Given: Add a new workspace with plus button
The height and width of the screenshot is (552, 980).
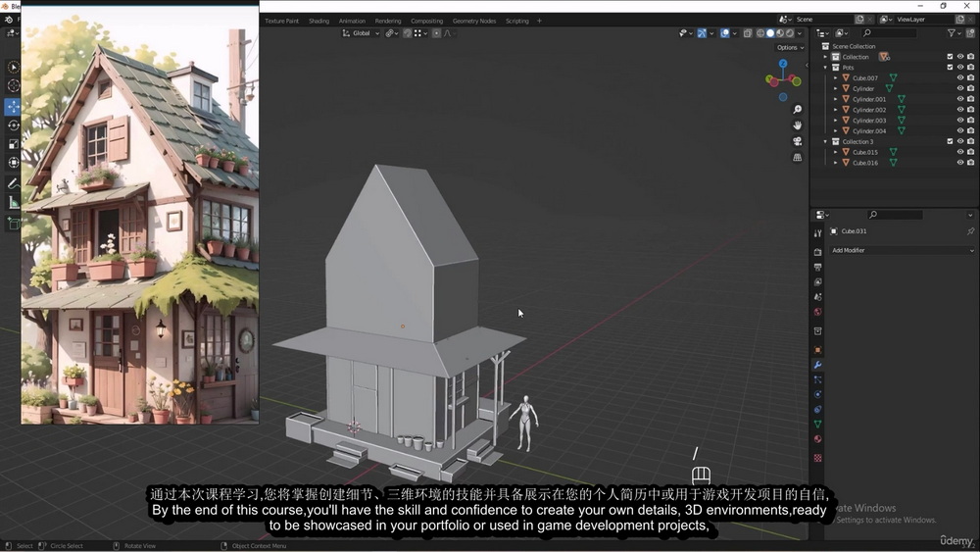Looking at the screenshot, I should click(539, 21).
